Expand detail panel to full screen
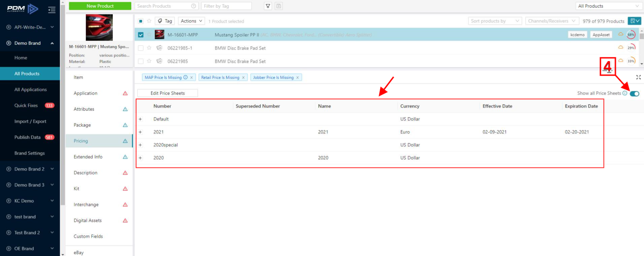 (x=638, y=77)
